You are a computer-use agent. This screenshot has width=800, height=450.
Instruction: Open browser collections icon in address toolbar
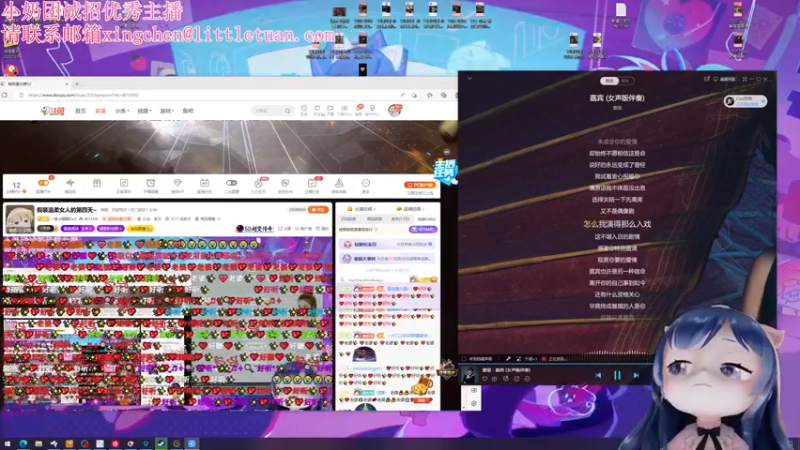(443, 95)
